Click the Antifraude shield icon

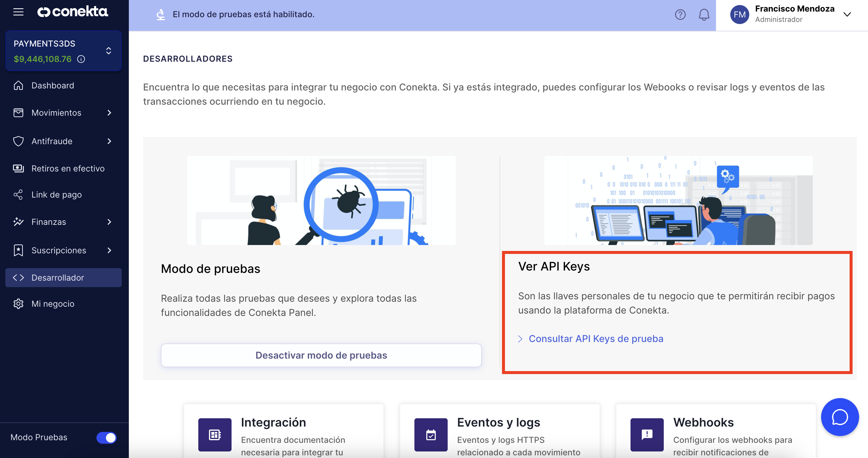point(18,141)
